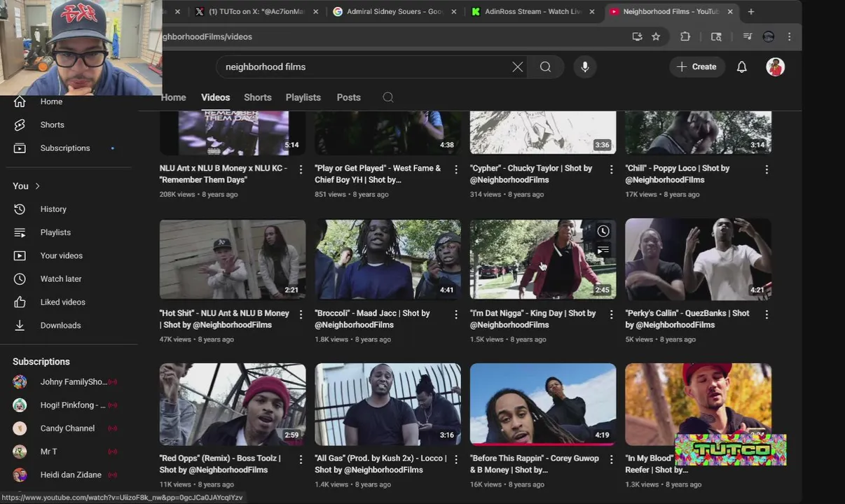Open browser extensions puzzle icon

point(685,36)
